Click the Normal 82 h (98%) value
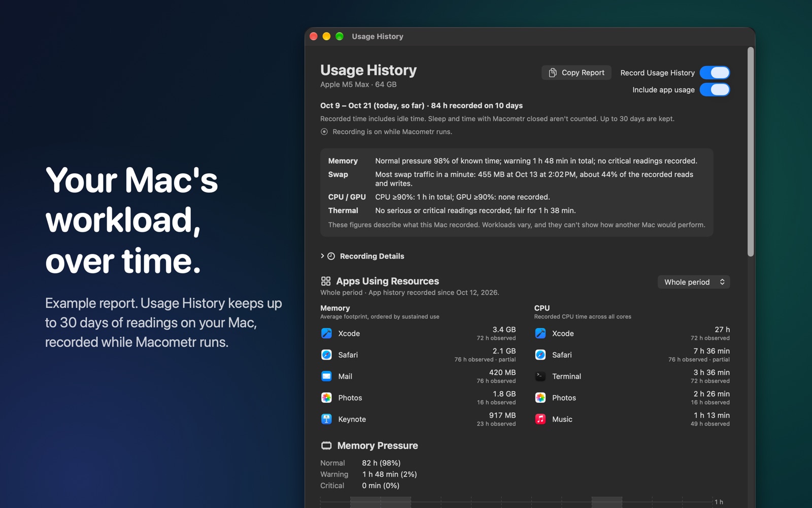The image size is (812, 508). [381, 463]
